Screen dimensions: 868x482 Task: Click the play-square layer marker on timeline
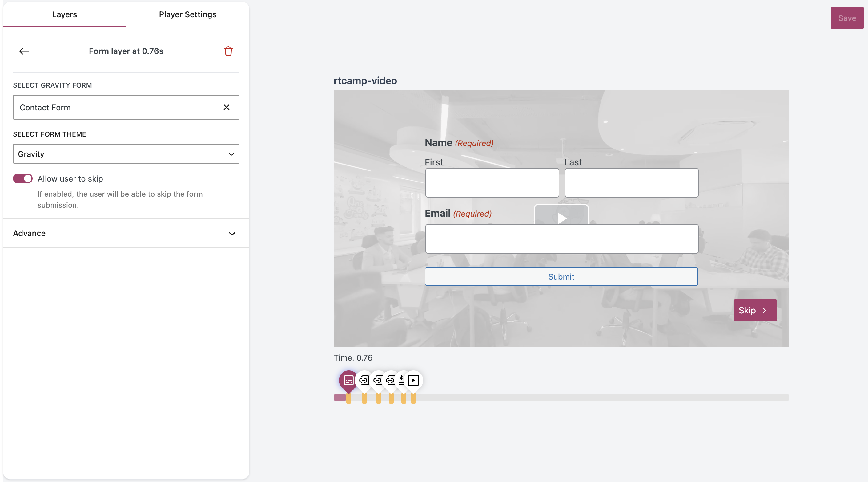coord(413,381)
